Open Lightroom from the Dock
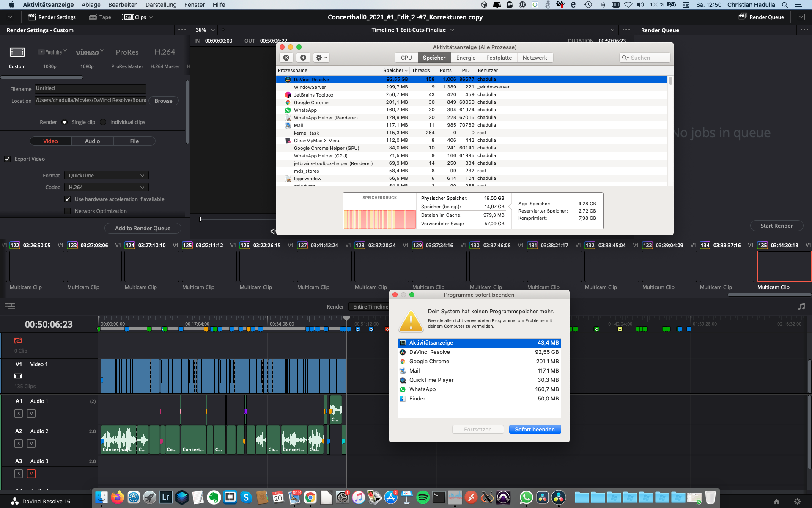The width and height of the screenshot is (812, 508). [166, 497]
